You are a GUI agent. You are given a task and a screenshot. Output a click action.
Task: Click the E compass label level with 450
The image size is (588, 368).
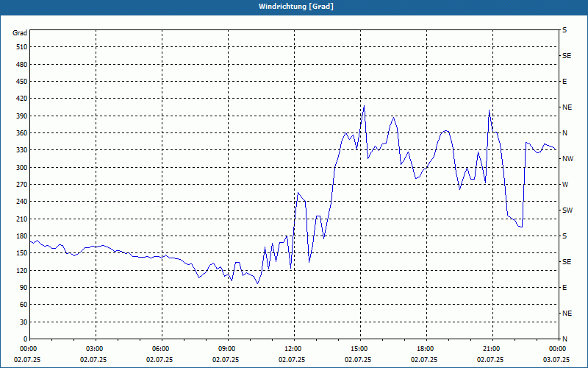point(564,82)
